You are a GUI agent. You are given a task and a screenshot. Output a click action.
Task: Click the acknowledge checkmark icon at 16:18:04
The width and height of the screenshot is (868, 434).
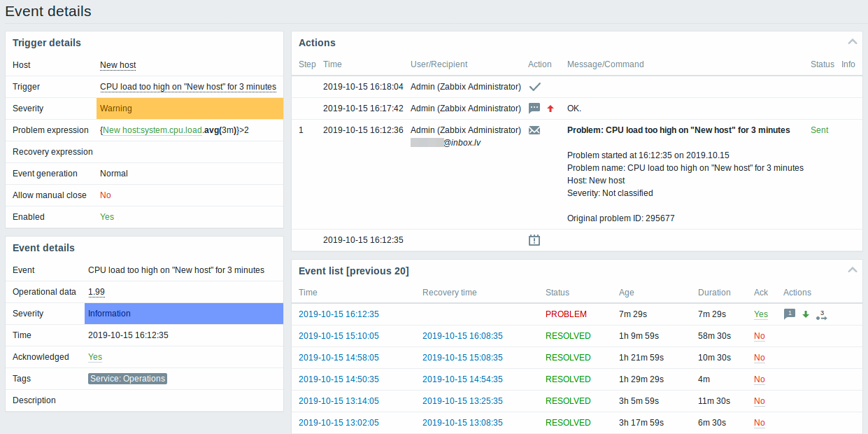tap(535, 87)
